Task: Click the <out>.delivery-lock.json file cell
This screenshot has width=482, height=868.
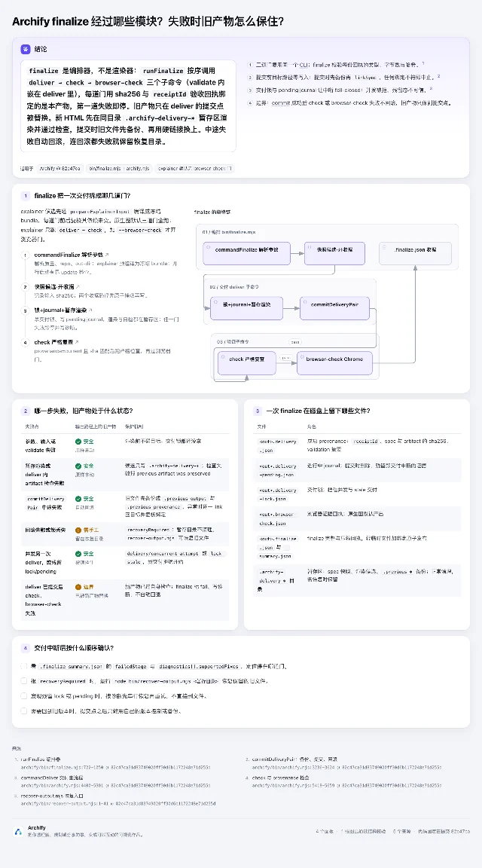Action: point(276,495)
